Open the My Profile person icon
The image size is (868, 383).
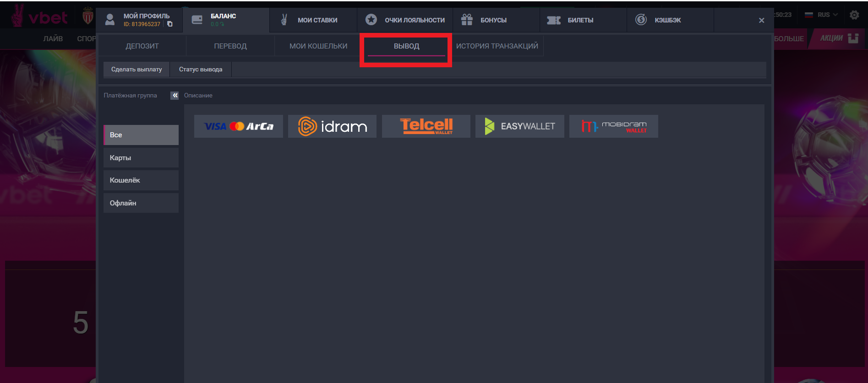(110, 20)
